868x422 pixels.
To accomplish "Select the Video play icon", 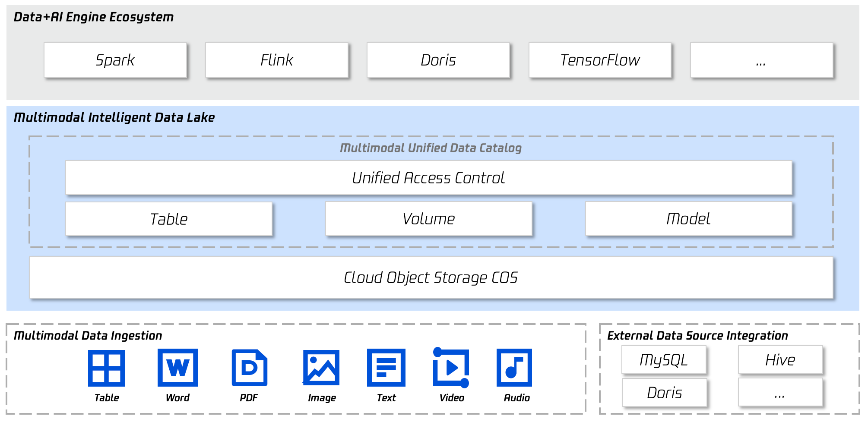I will [x=451, y=367].
